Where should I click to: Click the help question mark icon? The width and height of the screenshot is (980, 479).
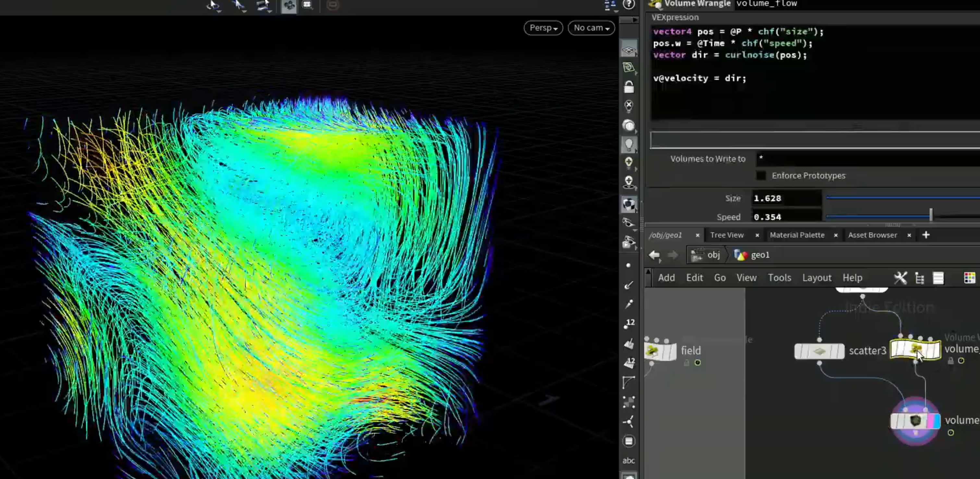(629, 4)
